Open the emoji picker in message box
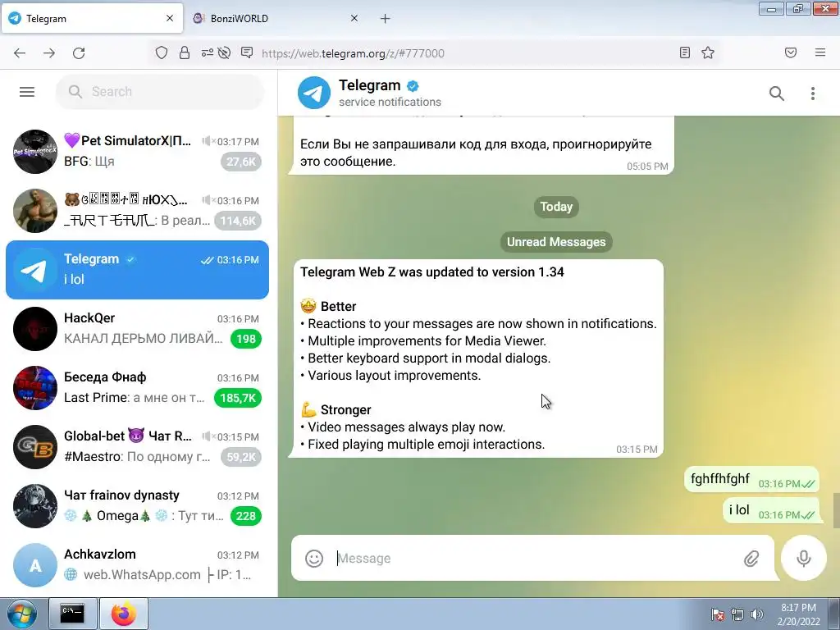The width and height of the screenshot is (840, 630). 314,558
